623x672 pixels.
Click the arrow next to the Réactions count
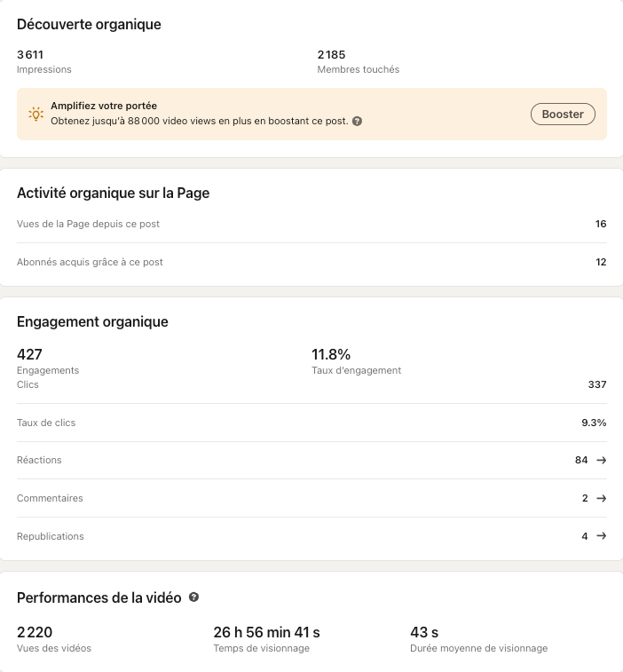(x=601, y=460)
